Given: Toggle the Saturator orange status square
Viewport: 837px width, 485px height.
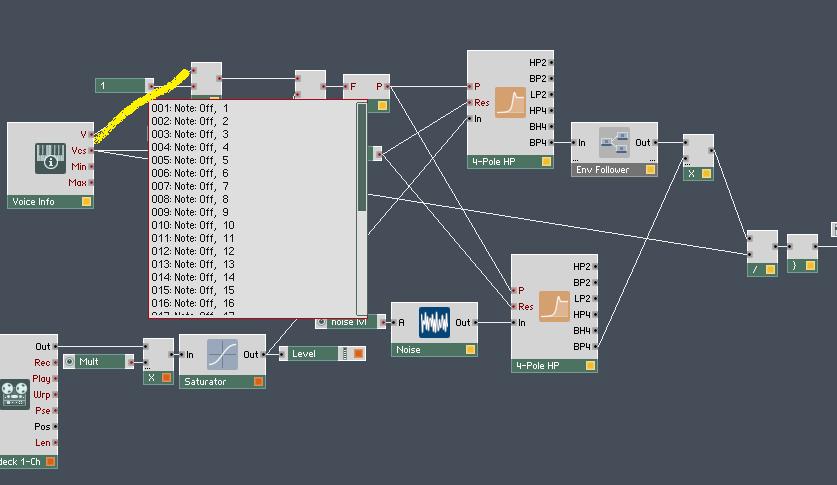Looking at the screenshot, I should point(258,381).
